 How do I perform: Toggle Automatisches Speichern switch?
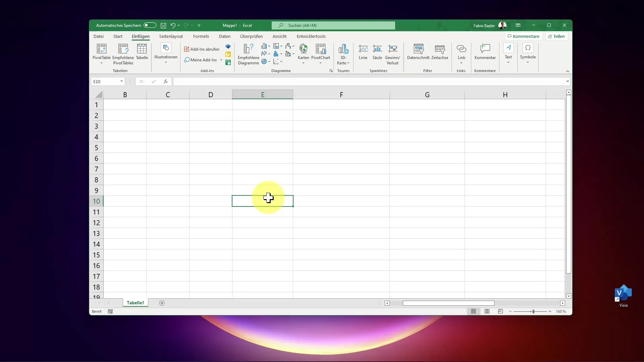tap(150, 25)
